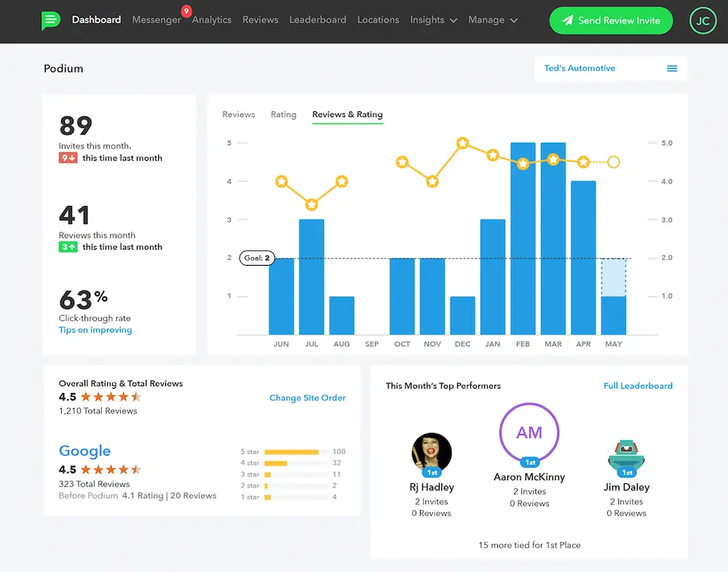The width and height of the screenshot is (728, 572).
Task: Click the APR rating star marker
Action: (x=584, y=162)
